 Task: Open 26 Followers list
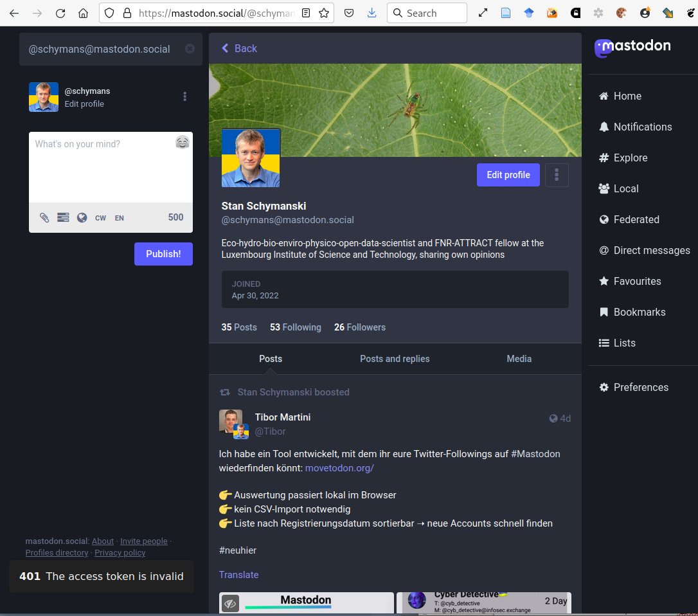(360, 327)
